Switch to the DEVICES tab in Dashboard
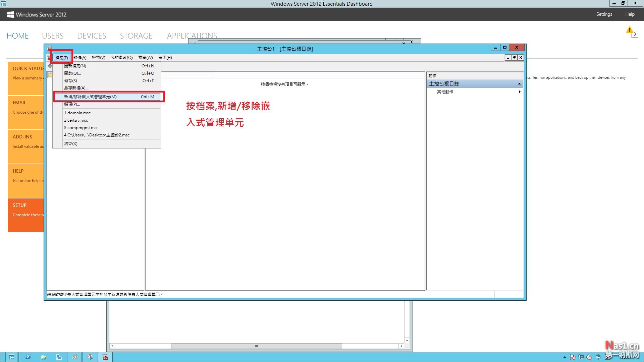Viewport: 644px width, 362px height. click(x=92, y=36)
